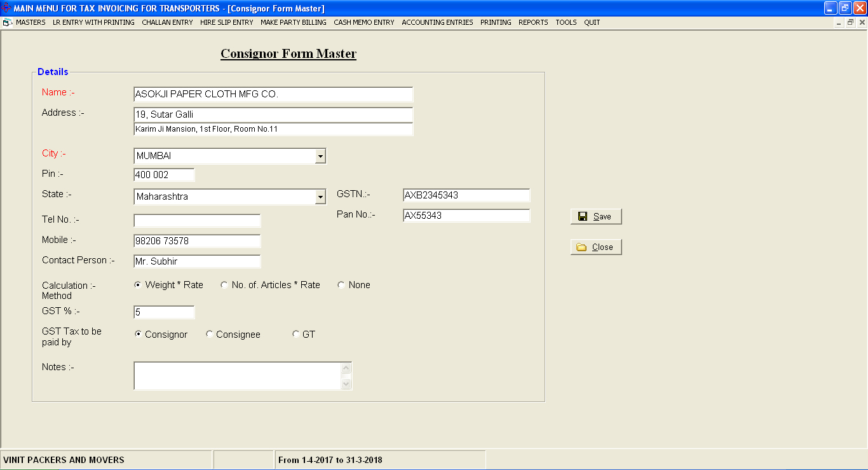Click the form icon beside the MASTERS menu

point(7,22)
